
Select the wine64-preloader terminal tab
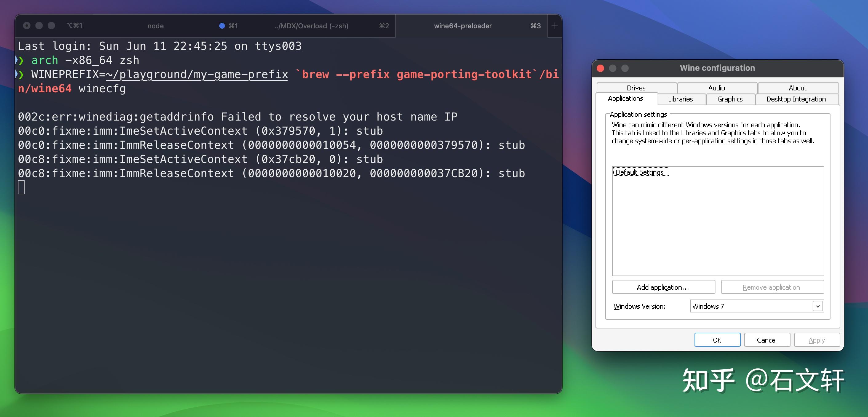(x=462, y=26)
